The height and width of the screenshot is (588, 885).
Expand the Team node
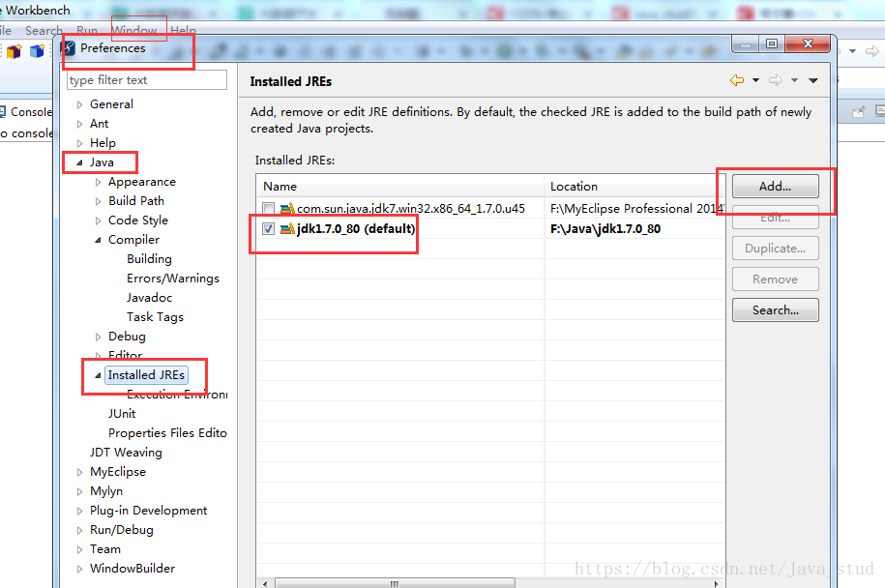[x=79, y=549]
